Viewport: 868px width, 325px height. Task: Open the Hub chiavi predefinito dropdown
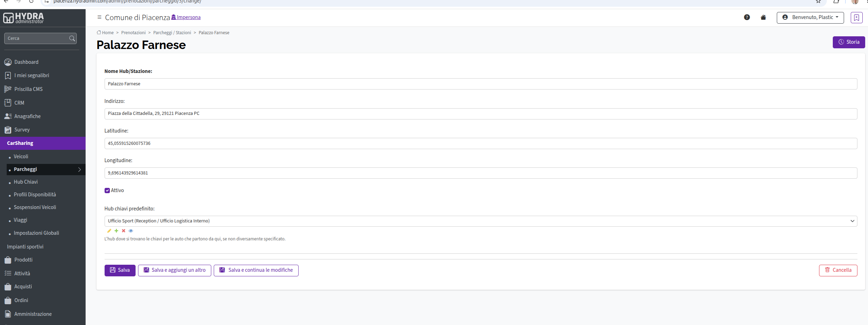click(x=481, y=221)
